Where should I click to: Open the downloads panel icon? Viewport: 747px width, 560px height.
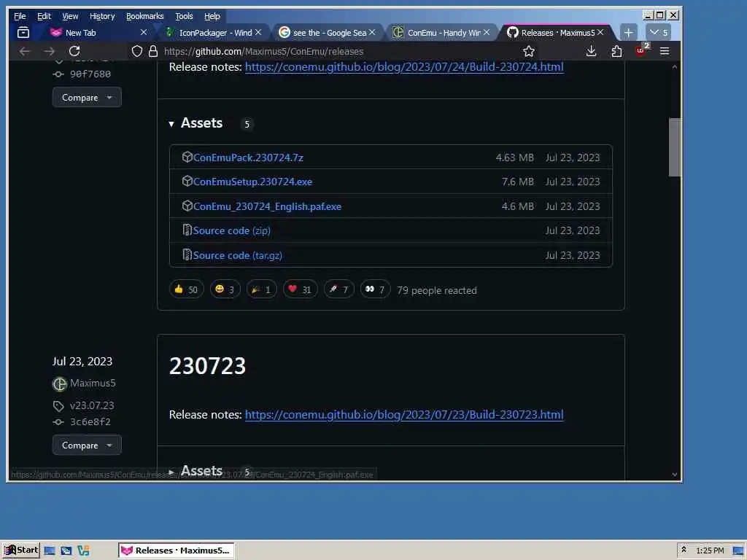pos(591,51)
